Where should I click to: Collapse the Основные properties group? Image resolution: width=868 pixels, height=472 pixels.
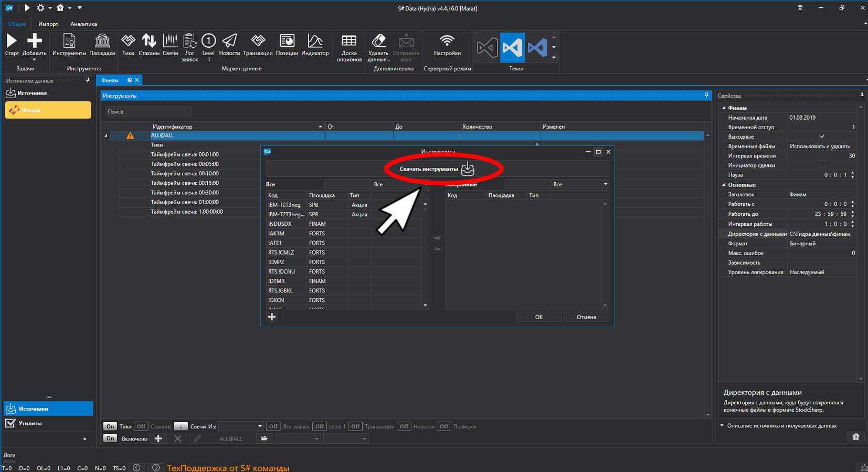(724, 185)
